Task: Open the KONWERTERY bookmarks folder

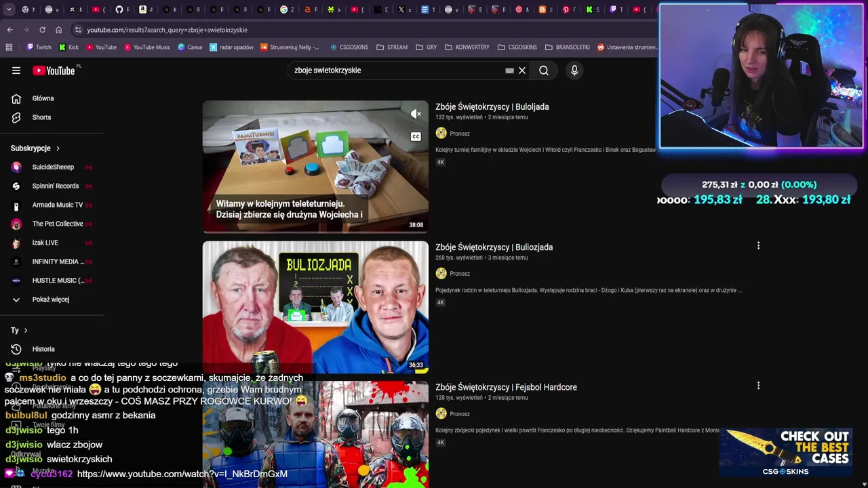Action: 467,47
